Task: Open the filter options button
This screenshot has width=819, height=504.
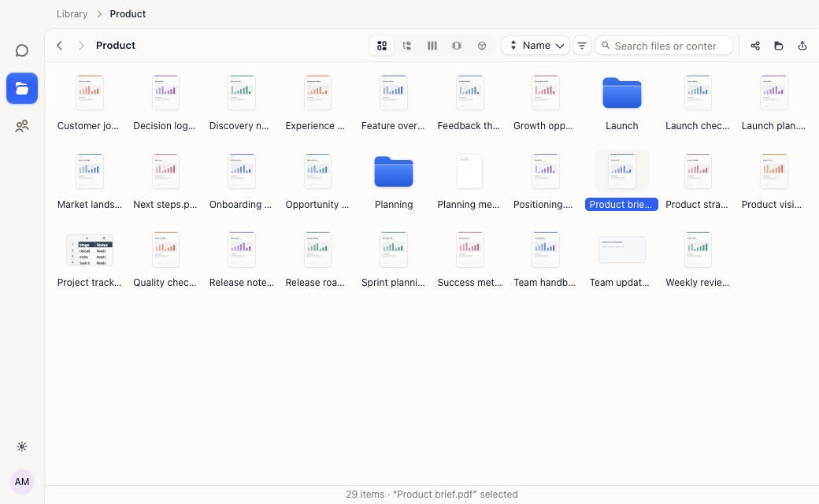Action: tap(582, 46)
